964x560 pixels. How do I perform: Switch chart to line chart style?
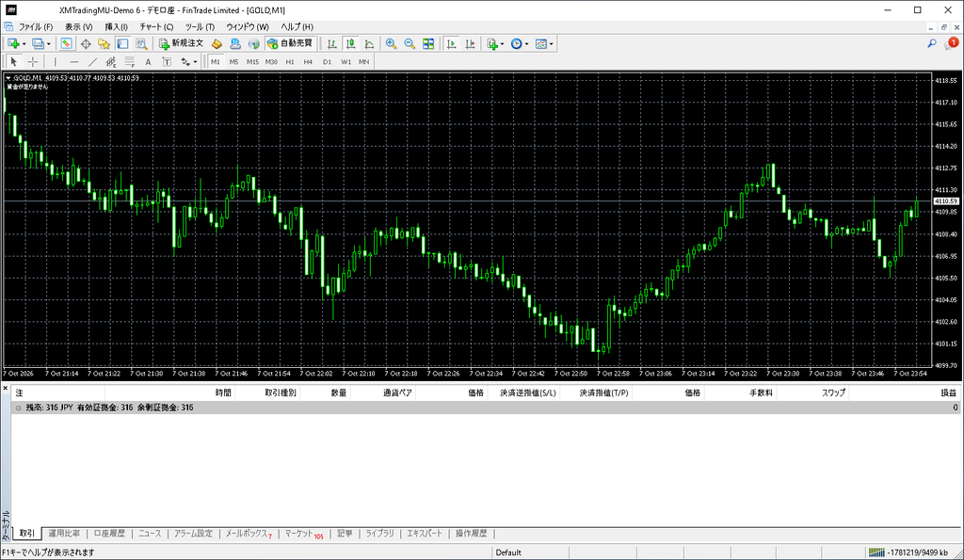click(369, 43)
